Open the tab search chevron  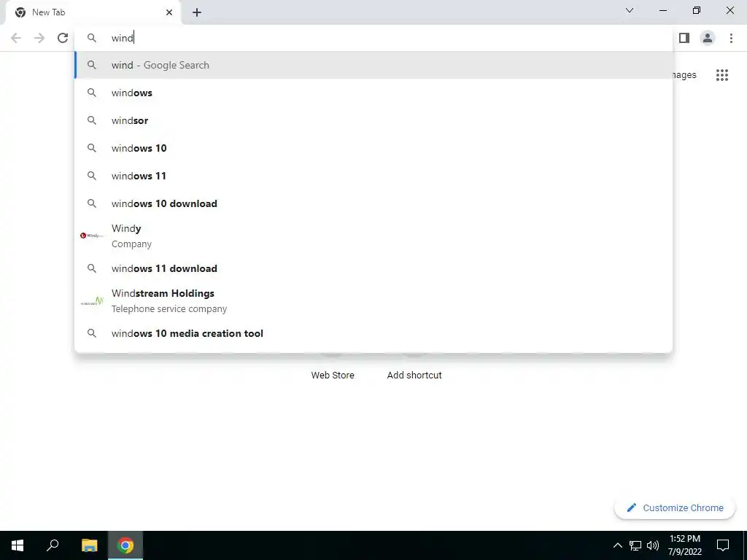(630, 10)
